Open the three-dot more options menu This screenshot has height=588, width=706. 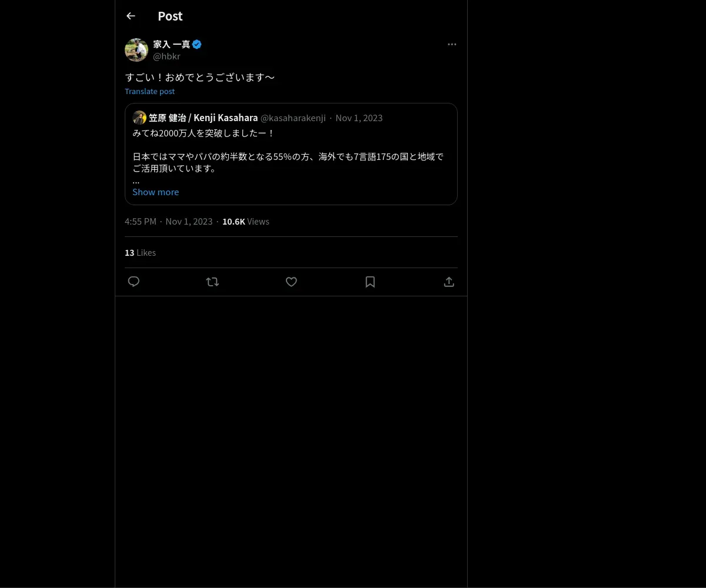[x=452, y=44]
